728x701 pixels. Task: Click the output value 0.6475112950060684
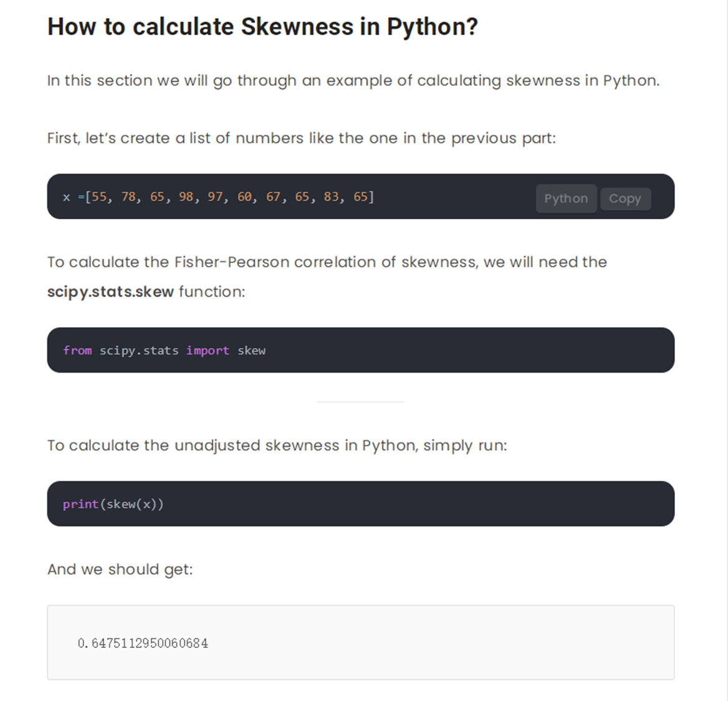pos(143,643)
